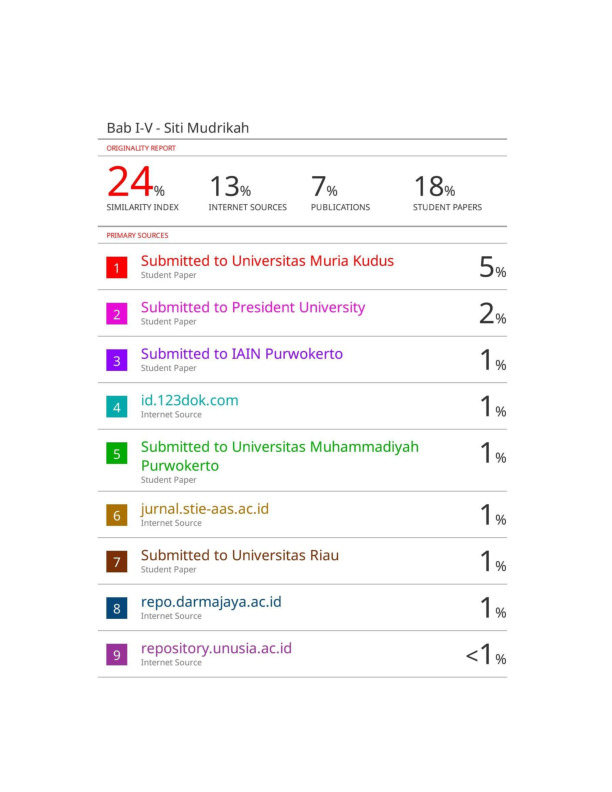Open Submitted to President University source
Screen dimensions: 612x792
tap(252, 308)
